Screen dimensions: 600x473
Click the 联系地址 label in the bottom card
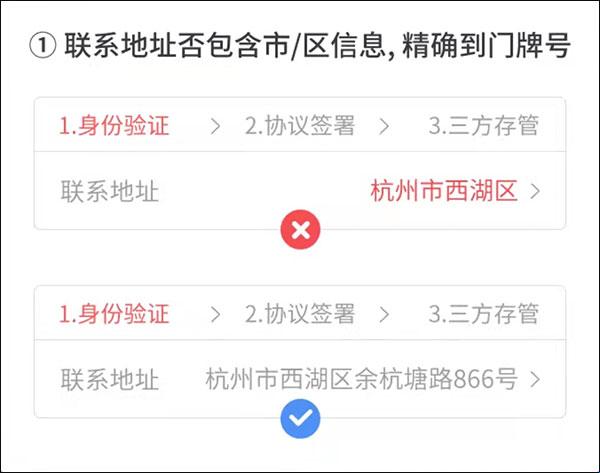coord(110,380)
